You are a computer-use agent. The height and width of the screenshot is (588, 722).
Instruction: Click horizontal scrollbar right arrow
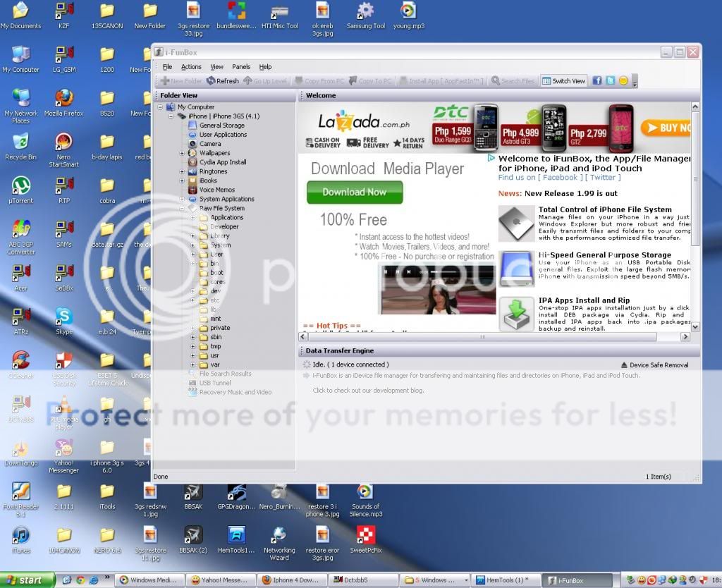coord(685,336)
